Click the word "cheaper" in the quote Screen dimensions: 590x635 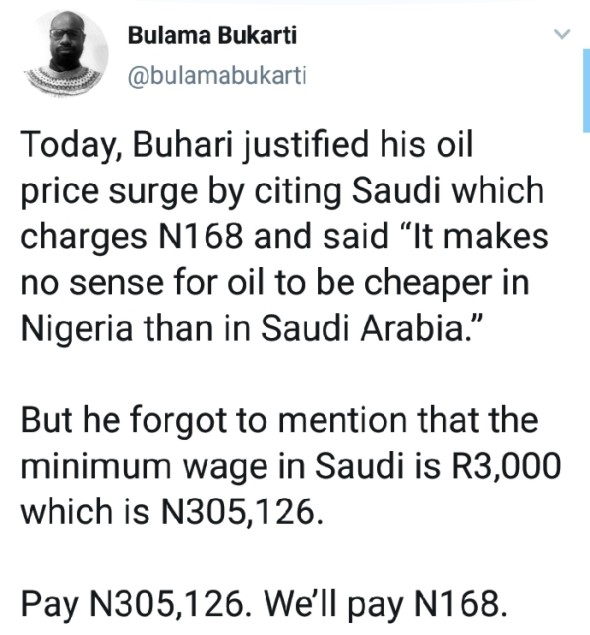point(428,284)
